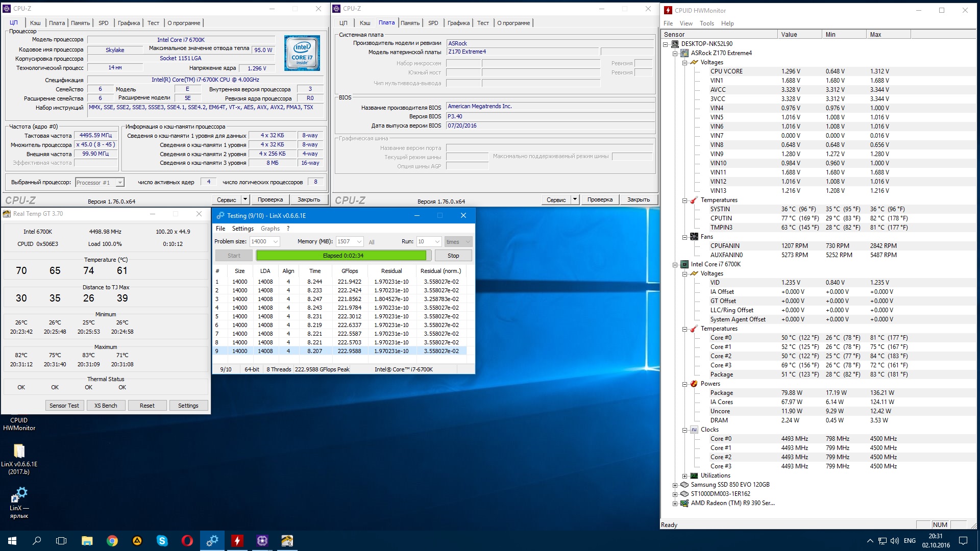Click the HWMonitor lightning taskbar icon
Image resolution: width=980 pixels, height=551 pixels.
[237, 541]
